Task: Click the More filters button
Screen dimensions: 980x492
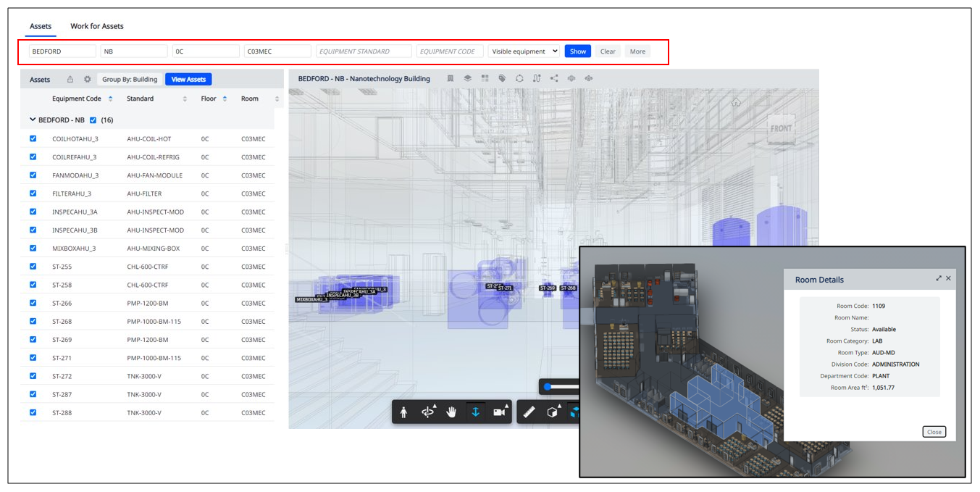Action: [x=637, y=51]
